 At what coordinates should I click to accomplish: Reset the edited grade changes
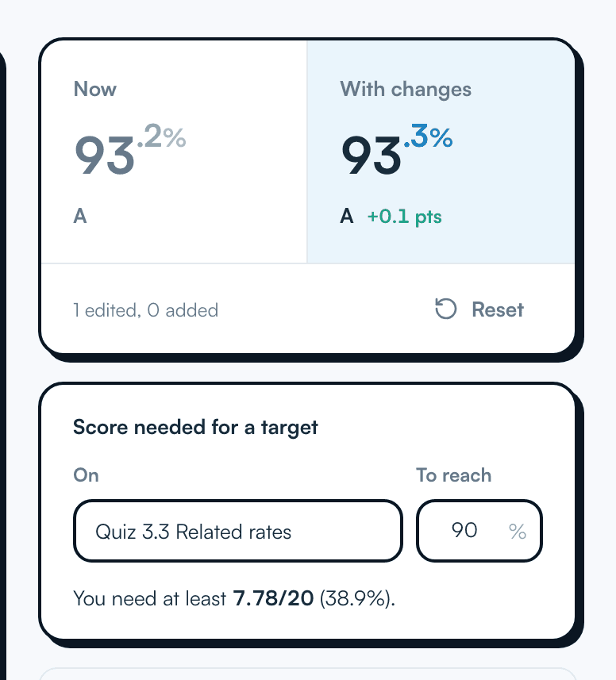[x=479, y=309]
